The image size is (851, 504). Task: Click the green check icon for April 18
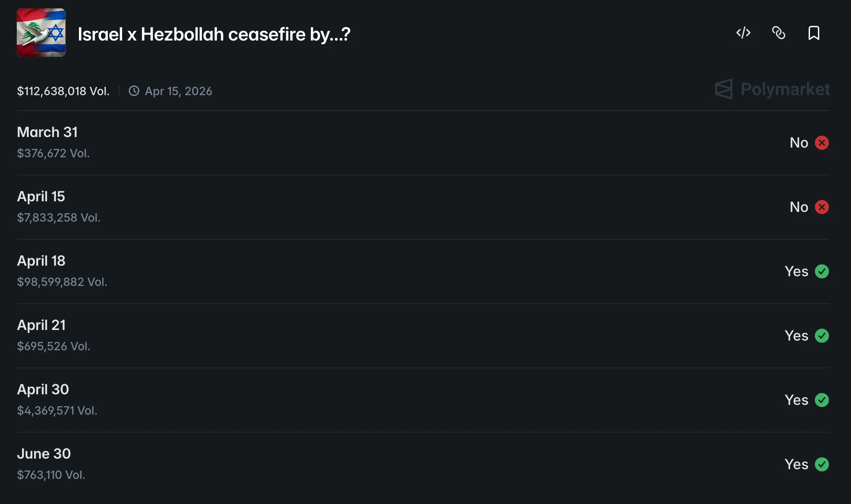(822, 271)
